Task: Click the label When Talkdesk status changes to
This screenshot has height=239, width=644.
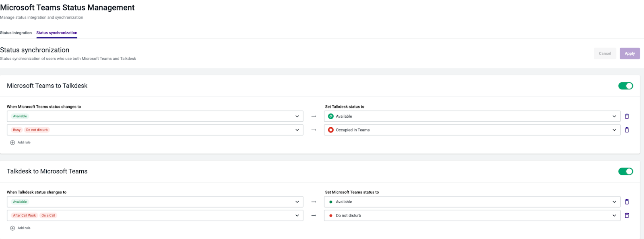Action: tap(37, 192)
